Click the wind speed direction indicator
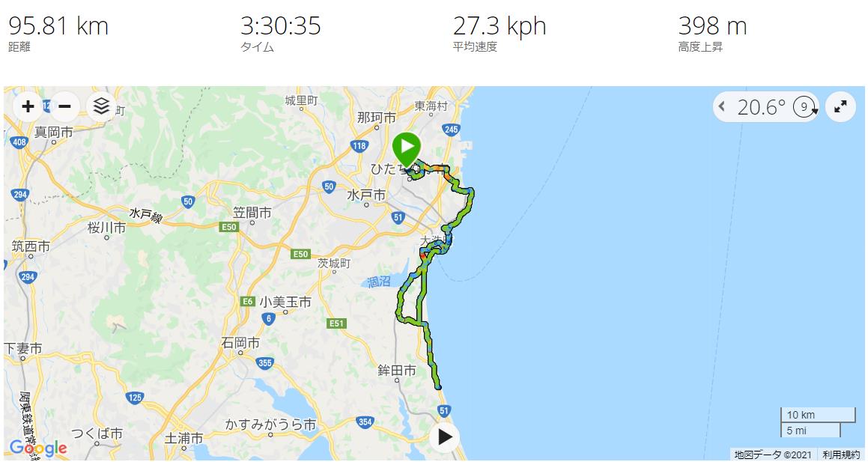Screen dimensions: 868x462 coord(805,107)
